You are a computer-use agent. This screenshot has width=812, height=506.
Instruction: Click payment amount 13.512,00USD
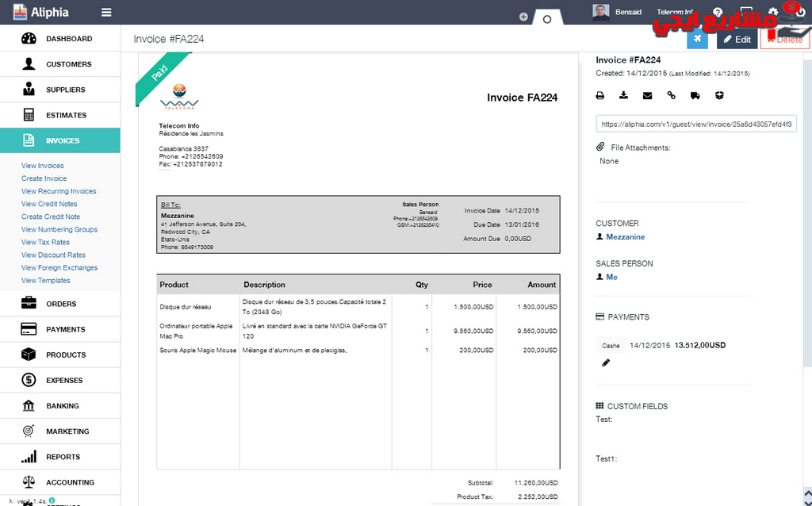click(699, 345)
